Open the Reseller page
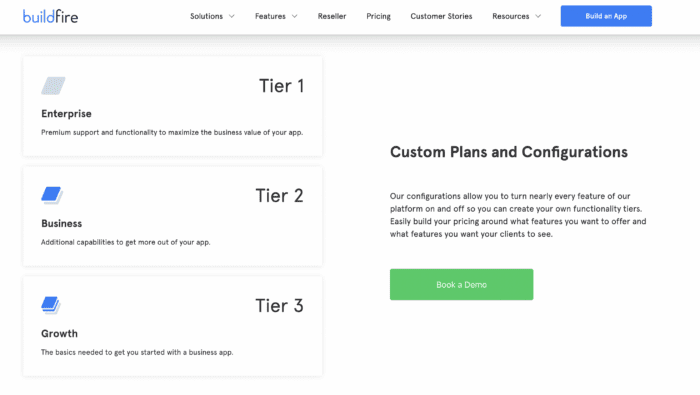Screen dimensions: 700x395 coord(332,16)
